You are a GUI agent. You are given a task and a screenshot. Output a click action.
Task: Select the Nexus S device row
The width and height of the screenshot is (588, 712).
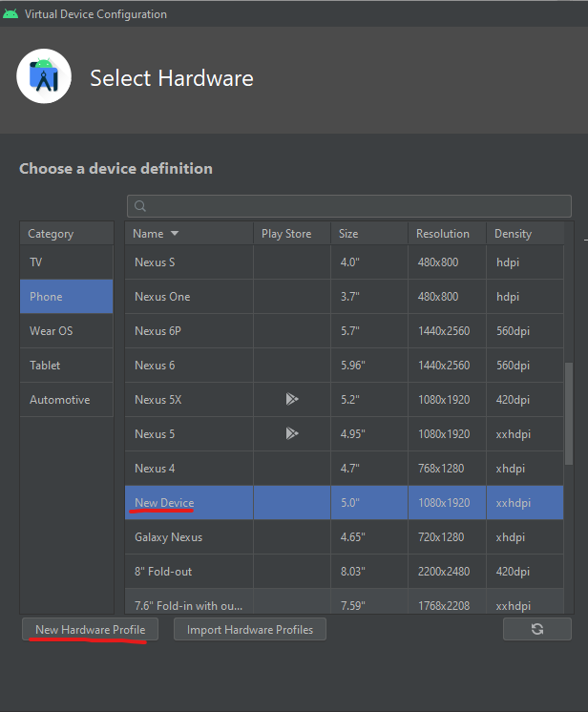(x=345, y=262)
